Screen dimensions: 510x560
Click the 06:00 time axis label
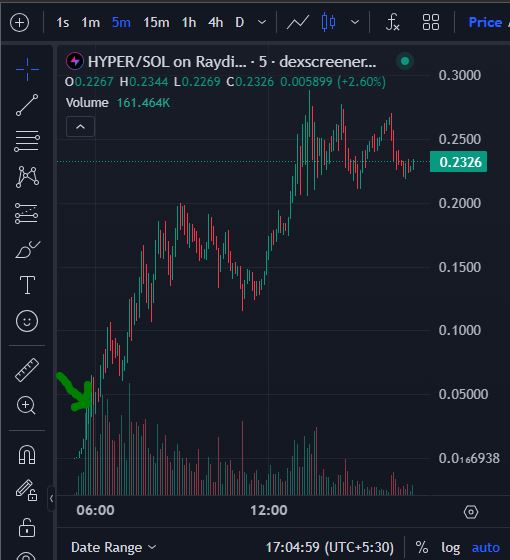tap(95, 510)
